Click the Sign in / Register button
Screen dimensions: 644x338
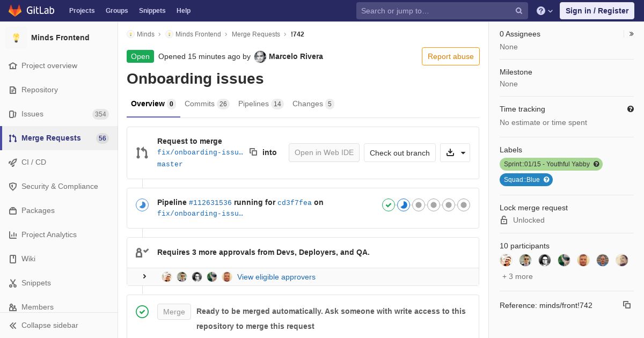pos(597,11)
